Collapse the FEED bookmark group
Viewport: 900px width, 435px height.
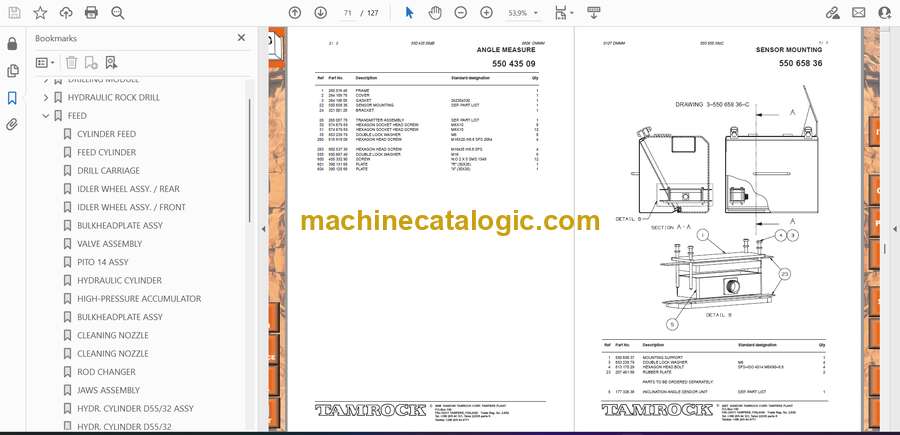(x=46, y=116)
